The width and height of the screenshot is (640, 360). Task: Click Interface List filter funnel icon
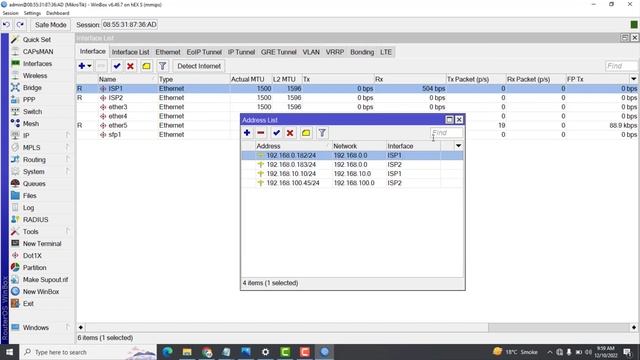click(x=162, y=66)
